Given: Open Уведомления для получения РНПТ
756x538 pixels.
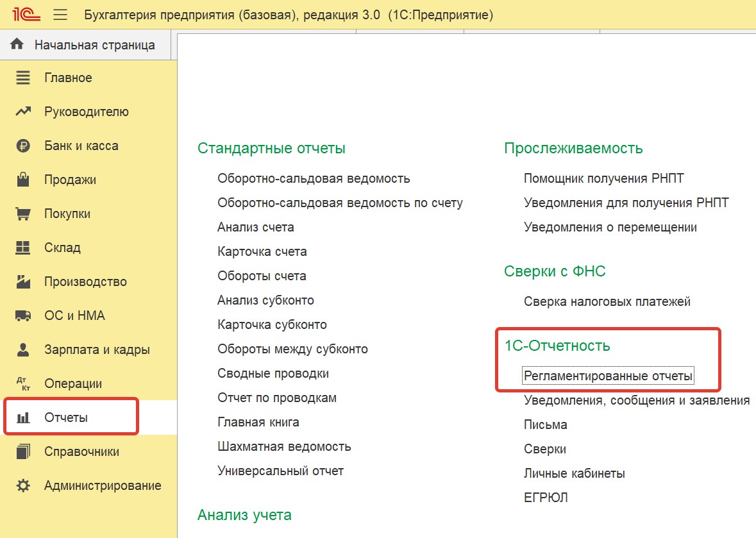Looking at the screenshot, I should (x=626, y=203).
